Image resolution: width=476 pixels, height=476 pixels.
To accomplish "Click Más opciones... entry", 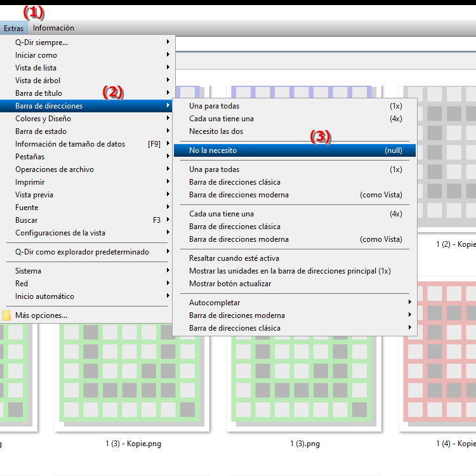I will point(86,315).
